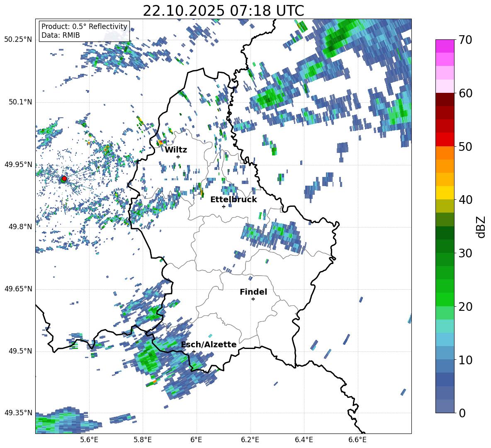Click the dBZ colorbar axis label
Image resolution: width=491 pixels, height=448 pixels.
tap(481, 227)
